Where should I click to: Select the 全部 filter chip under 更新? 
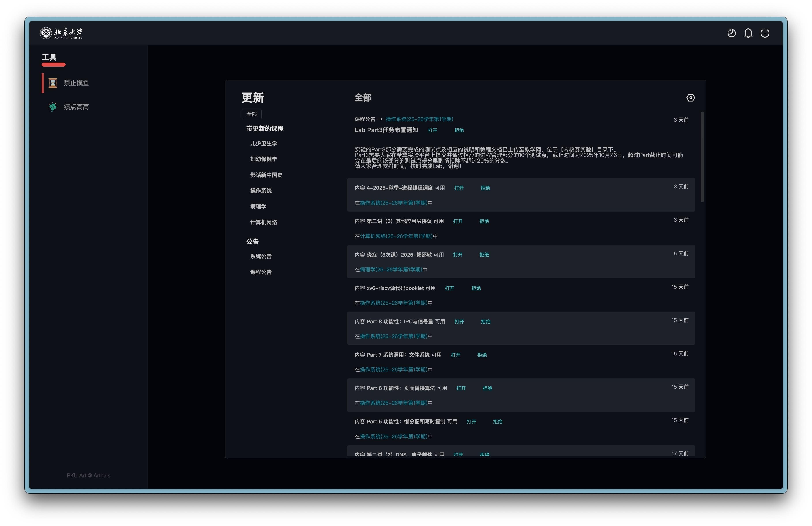[x=252, y=114]
